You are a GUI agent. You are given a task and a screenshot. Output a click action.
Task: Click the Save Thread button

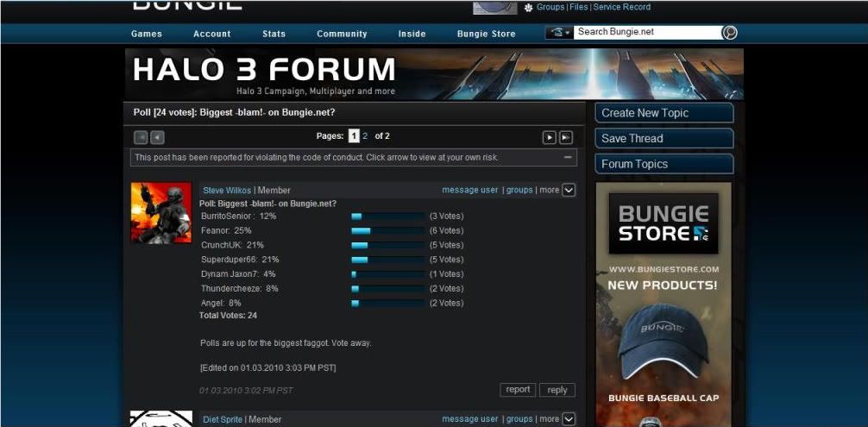[x=664, y=138]
